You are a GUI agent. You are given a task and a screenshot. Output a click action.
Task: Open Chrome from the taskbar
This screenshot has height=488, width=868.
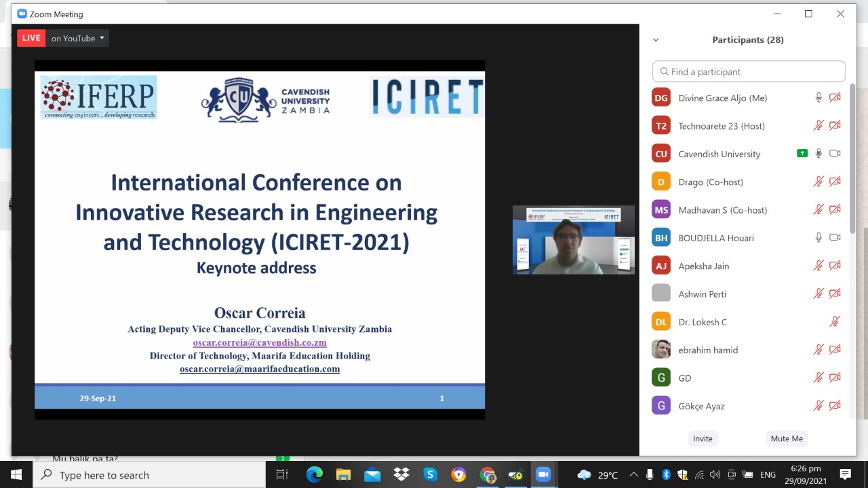click(x=488, y=475)
